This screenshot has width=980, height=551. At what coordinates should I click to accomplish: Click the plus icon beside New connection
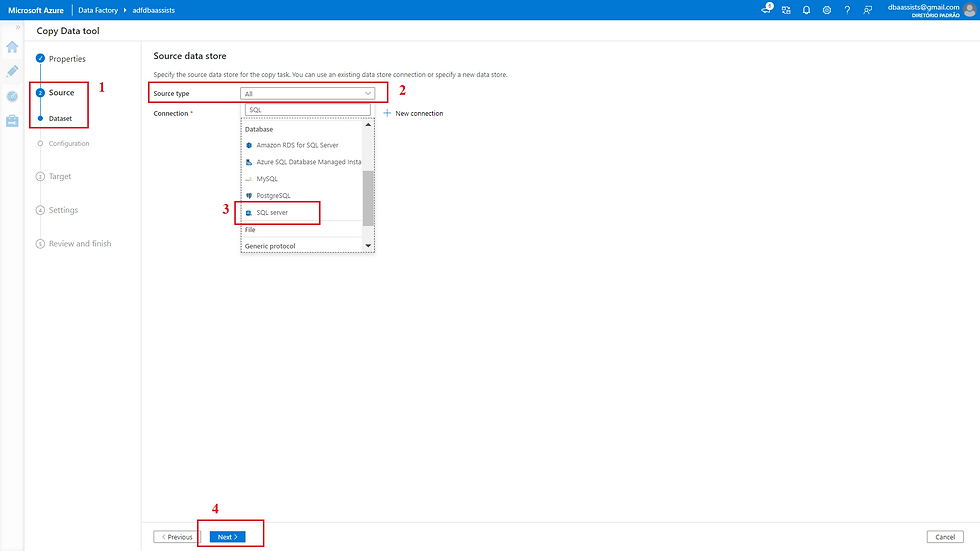tap(387, 113)
